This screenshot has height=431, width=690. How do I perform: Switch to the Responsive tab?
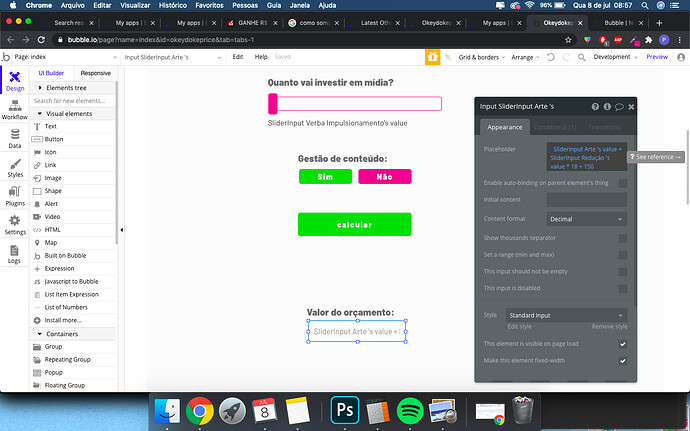(95, 73)
